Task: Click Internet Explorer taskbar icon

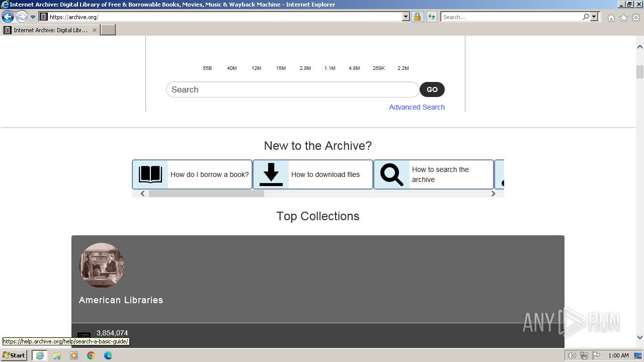Action: pyautogui.click(x=40, y=355)
